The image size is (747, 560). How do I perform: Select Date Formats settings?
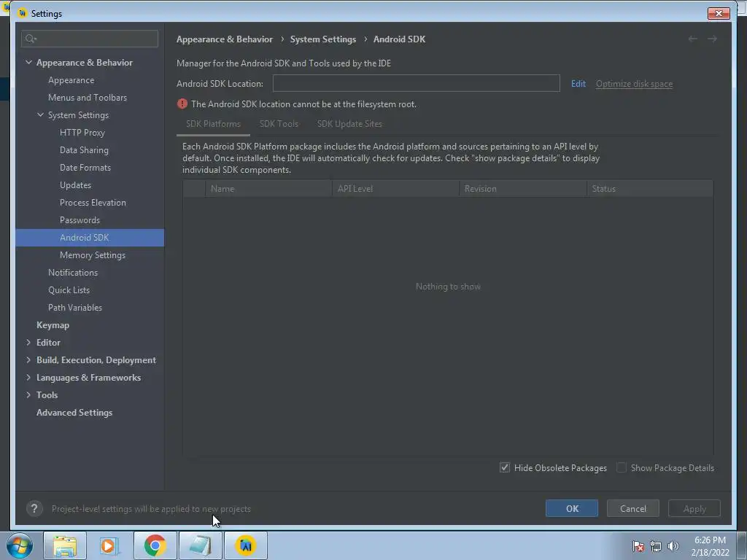tap(85, 168)
